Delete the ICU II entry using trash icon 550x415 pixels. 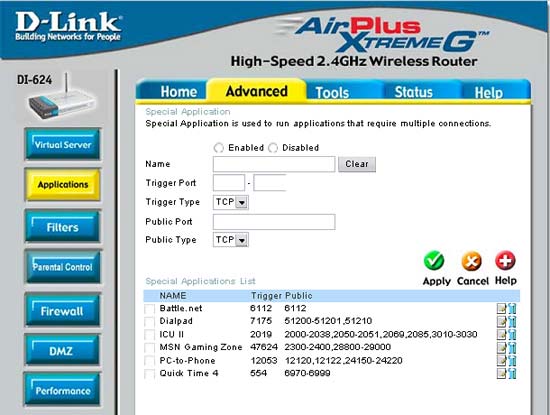point(512,334)
